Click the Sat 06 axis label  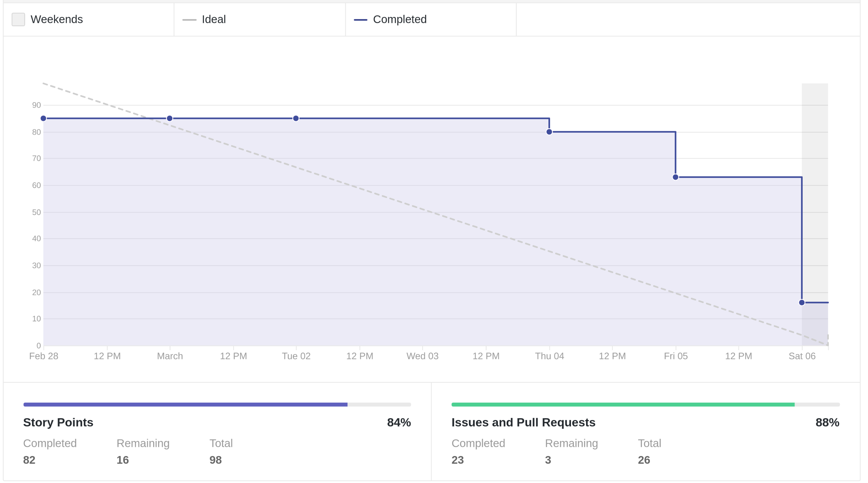pos(802,356)
